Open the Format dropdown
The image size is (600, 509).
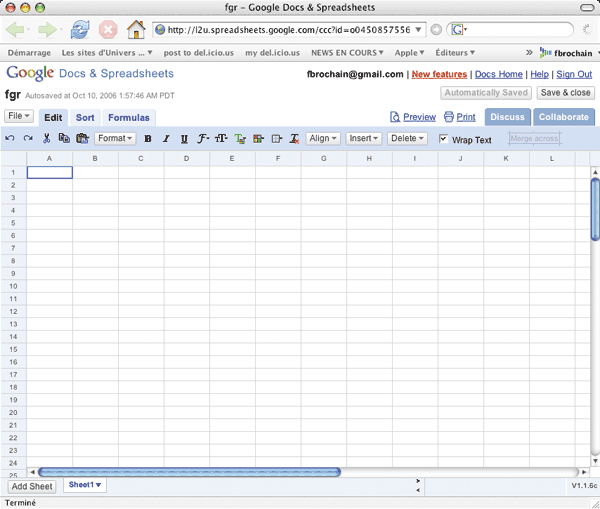pyautogui.click(x=115, y=139)
